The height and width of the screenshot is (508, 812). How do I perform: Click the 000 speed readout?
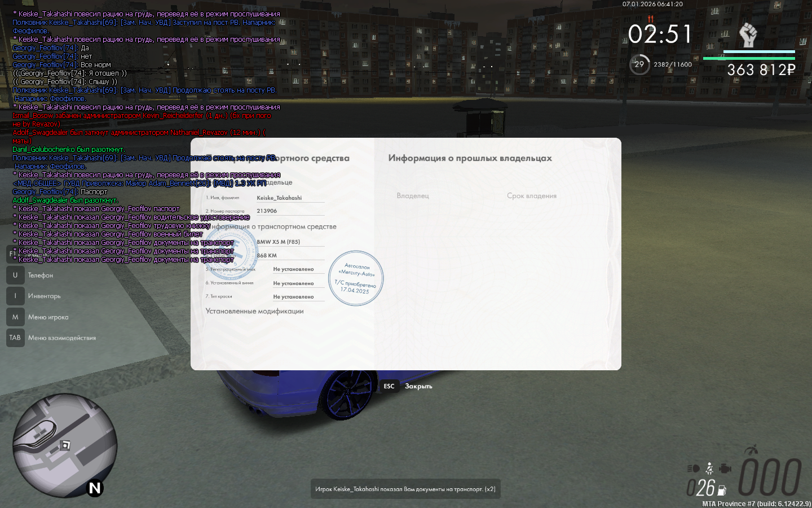(x=770, y=477)
